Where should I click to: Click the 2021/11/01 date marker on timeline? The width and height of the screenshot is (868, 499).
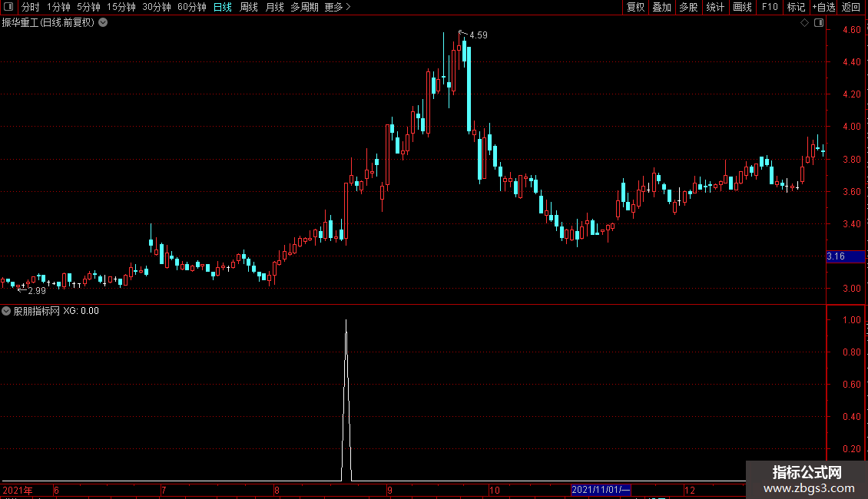(601, 490)
